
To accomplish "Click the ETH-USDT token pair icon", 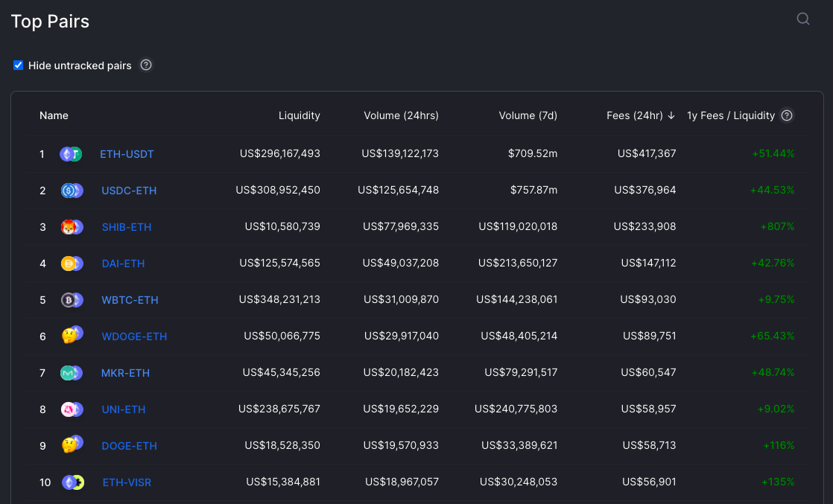I will pyautogui.click(x=71, y=154).
